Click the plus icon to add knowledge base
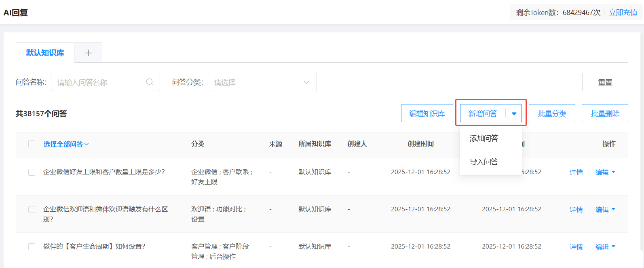The width and height of the screenshot is (644, 268). coord(88,53)
